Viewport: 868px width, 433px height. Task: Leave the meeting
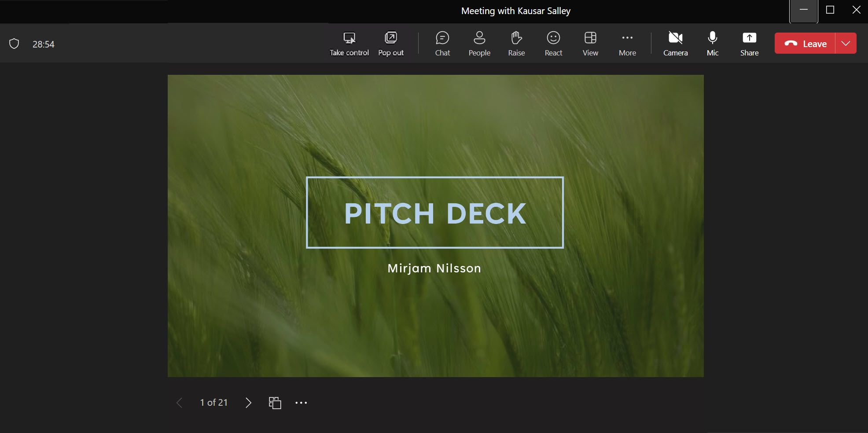(807, 43)
